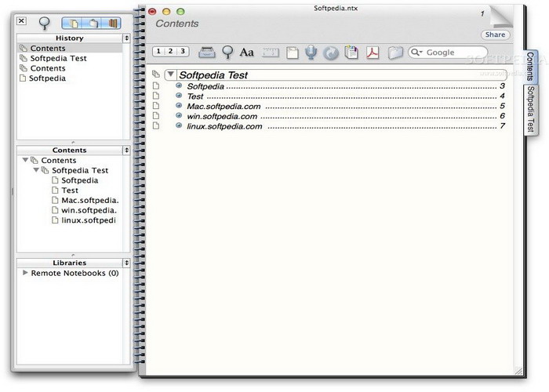Viewport: 549px width, 392px height.
Task: Click blue bullet beside win.softpedia.com
Action: point(179,115)
